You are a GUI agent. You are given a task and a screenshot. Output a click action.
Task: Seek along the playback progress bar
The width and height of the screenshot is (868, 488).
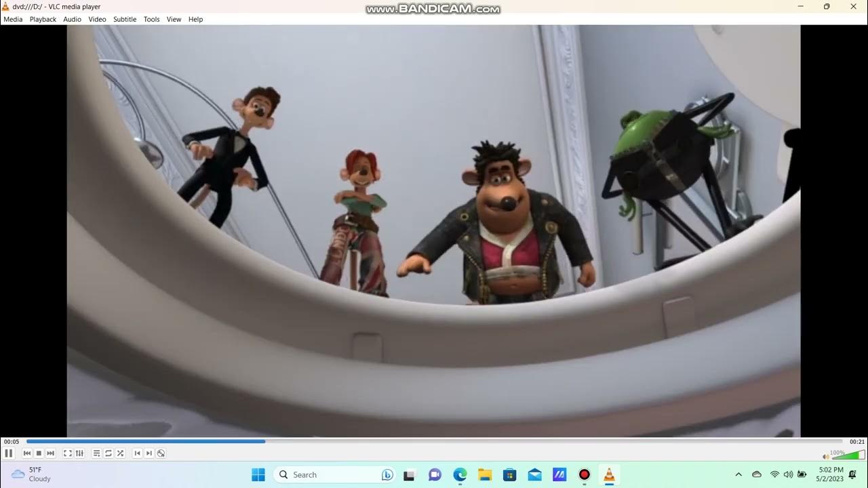433,441
